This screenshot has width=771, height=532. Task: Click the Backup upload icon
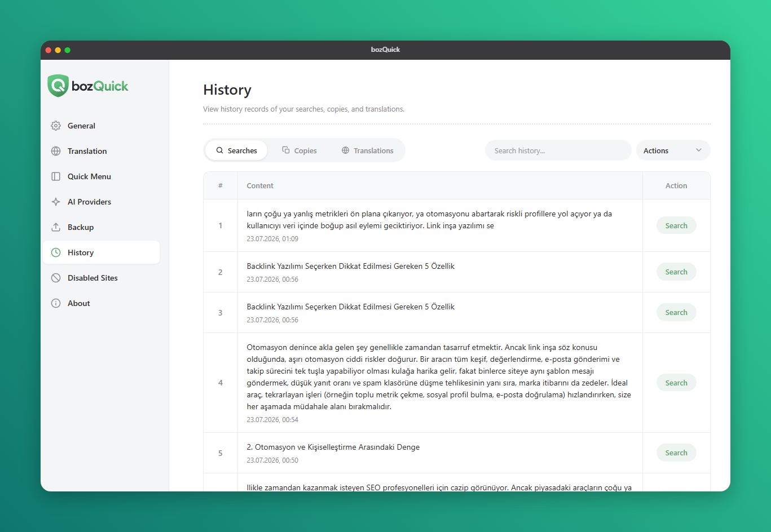point(56,227)
